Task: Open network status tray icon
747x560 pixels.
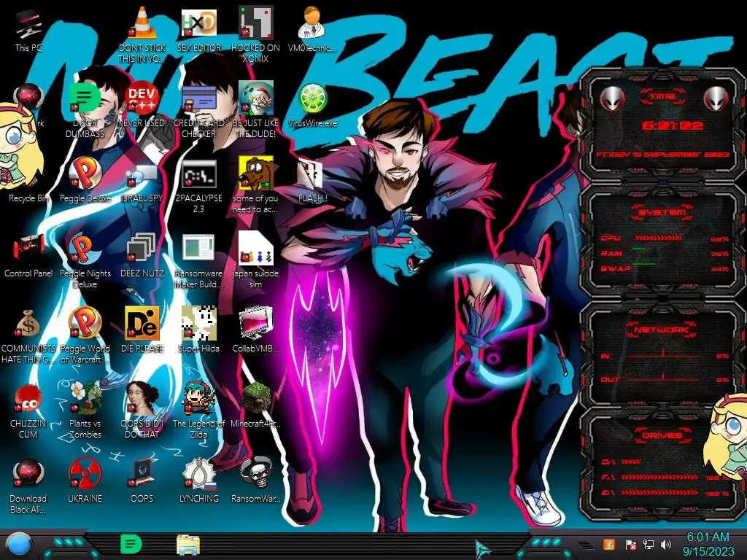Action: (x=648, y=544)
